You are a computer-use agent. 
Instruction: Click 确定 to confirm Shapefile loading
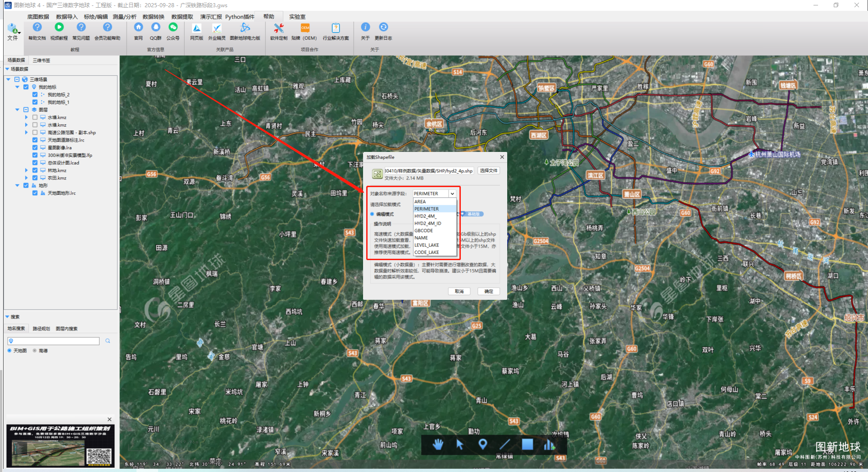click(489, 291)
